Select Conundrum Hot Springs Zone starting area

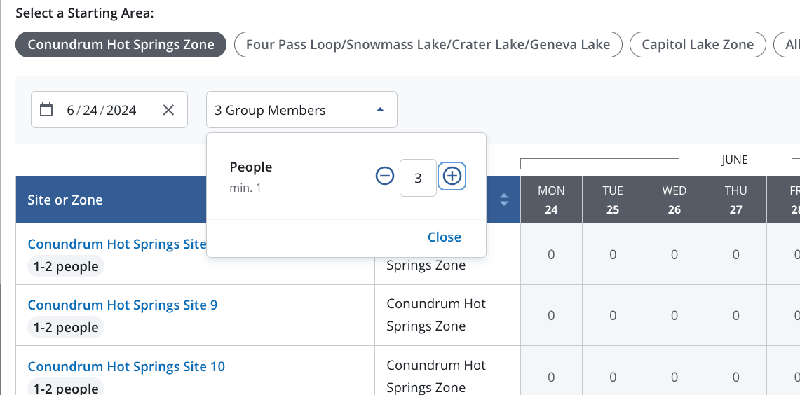pyautogui.click(x=120, y=44)
